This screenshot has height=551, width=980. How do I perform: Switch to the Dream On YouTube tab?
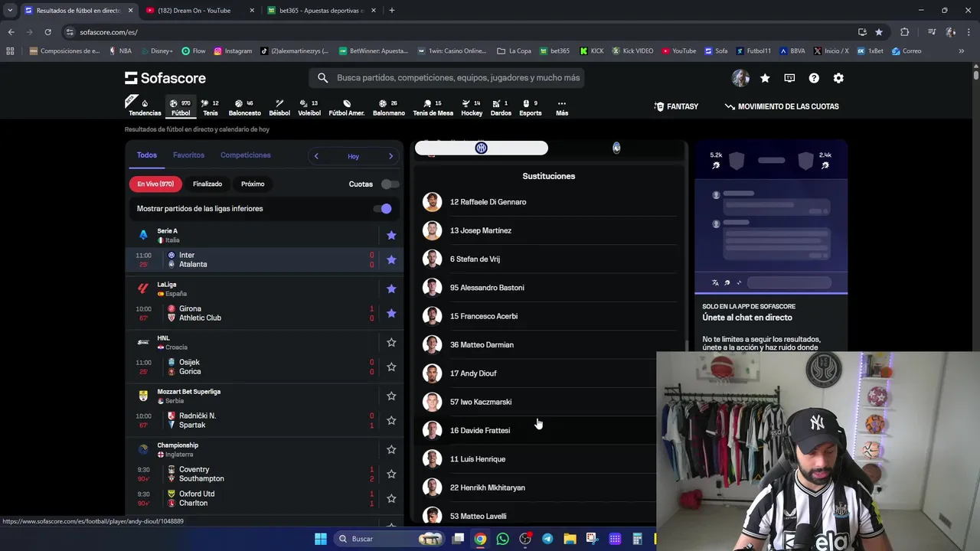[x=199, y=11]
